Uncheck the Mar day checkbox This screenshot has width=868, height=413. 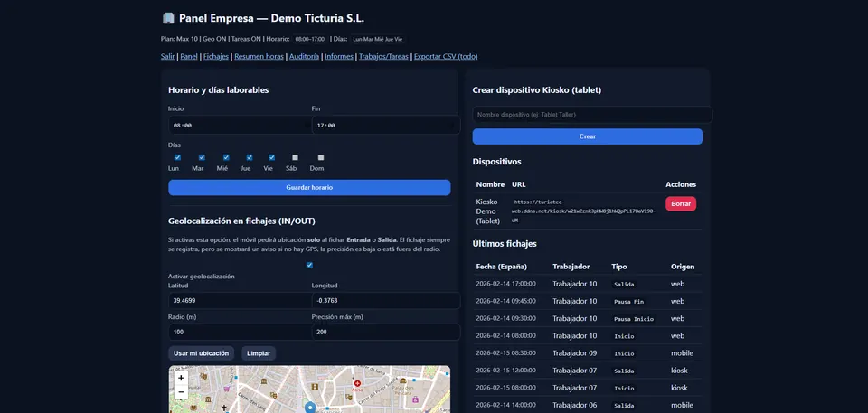click(x=202, y=157)
